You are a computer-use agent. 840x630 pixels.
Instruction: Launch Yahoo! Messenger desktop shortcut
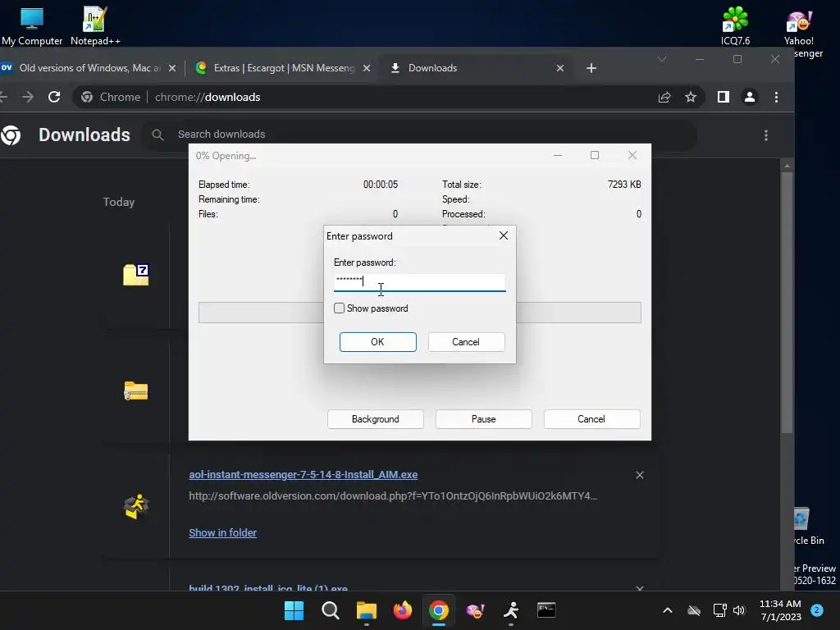pyautogui.click(x=799, y=32)
